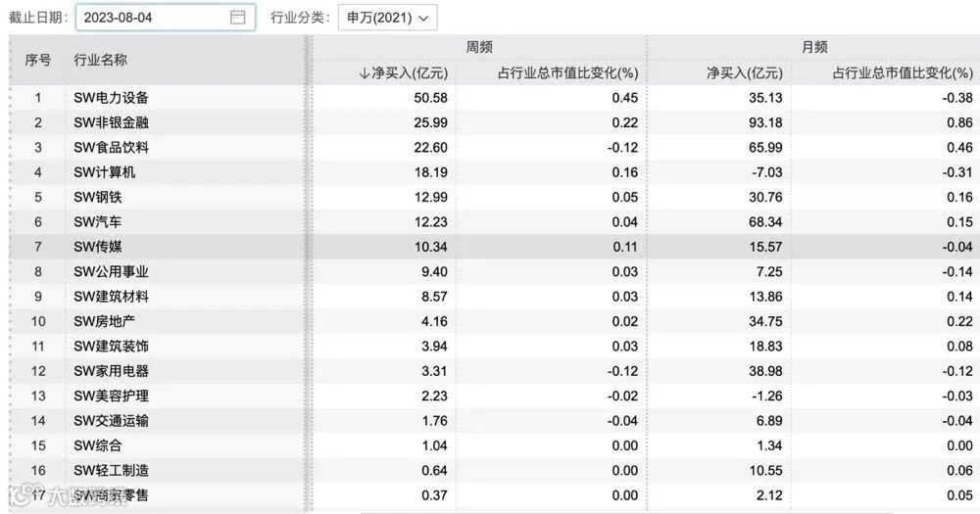Select row SW非银金融
Image resolution: width=980 pixels, height=514 pixels.
(494, 122)
